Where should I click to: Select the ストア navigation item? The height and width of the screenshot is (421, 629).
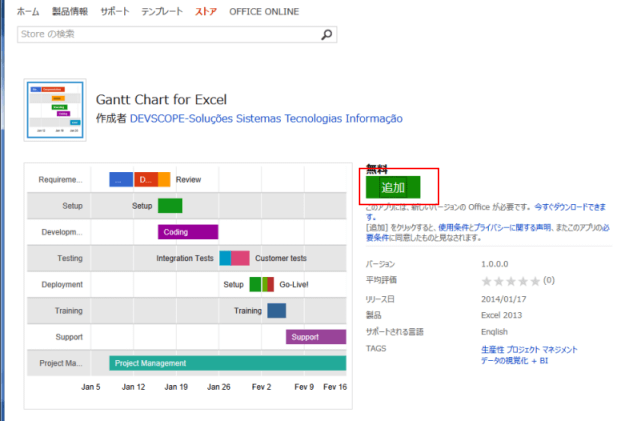pyautogui.click(x=206, y=12)
